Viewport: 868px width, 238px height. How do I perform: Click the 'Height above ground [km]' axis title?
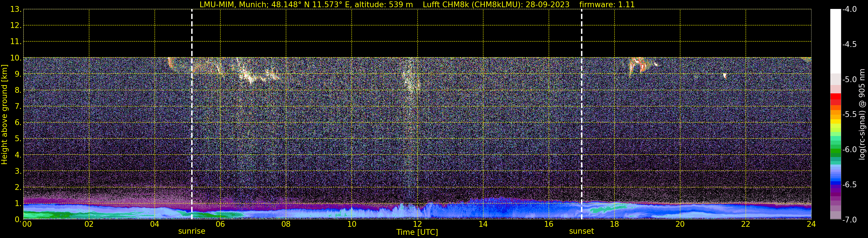click(x=4, y=115)
